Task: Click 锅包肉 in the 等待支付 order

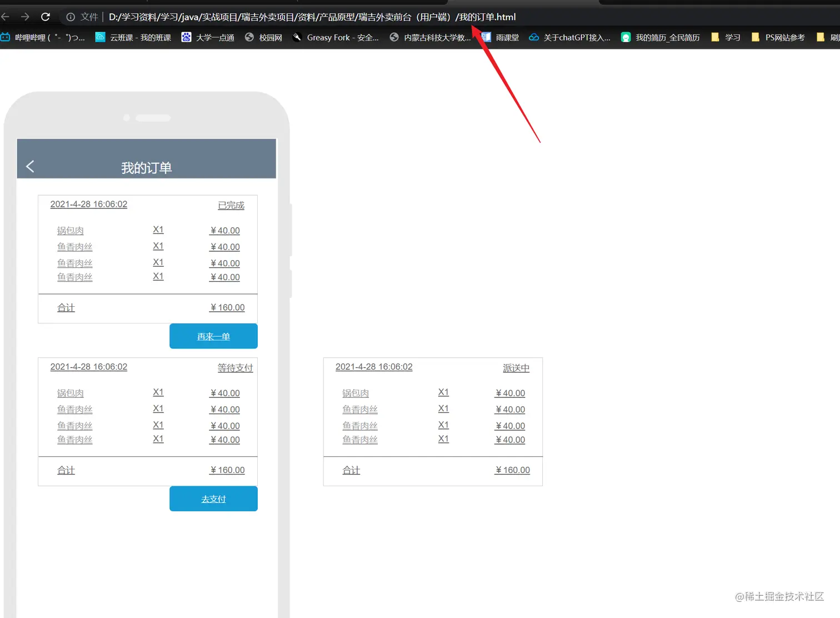Action: [71, 393]
